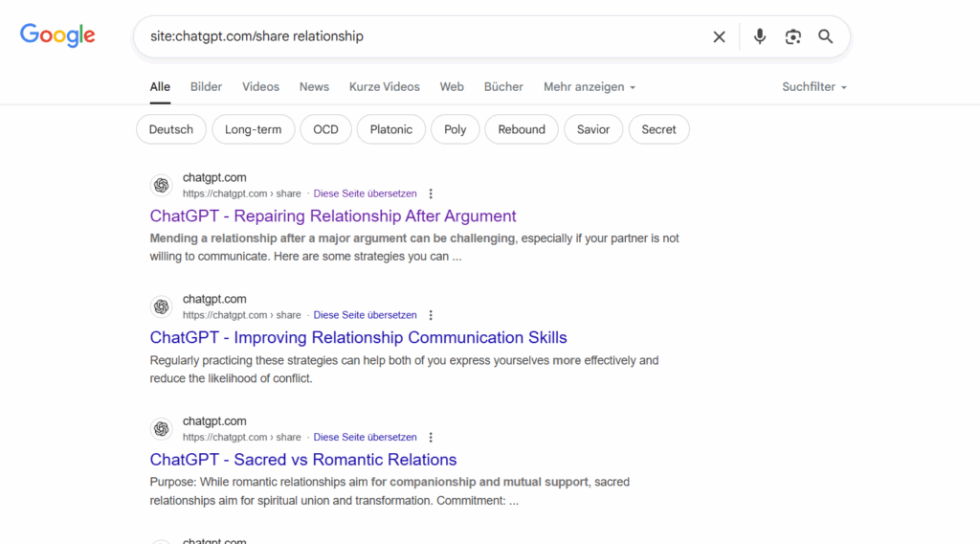Open the Kurze Videos tab
Image resolution: width=980 pixels, height=544 pixels.
pyautogui.click(x=385, y=87)
